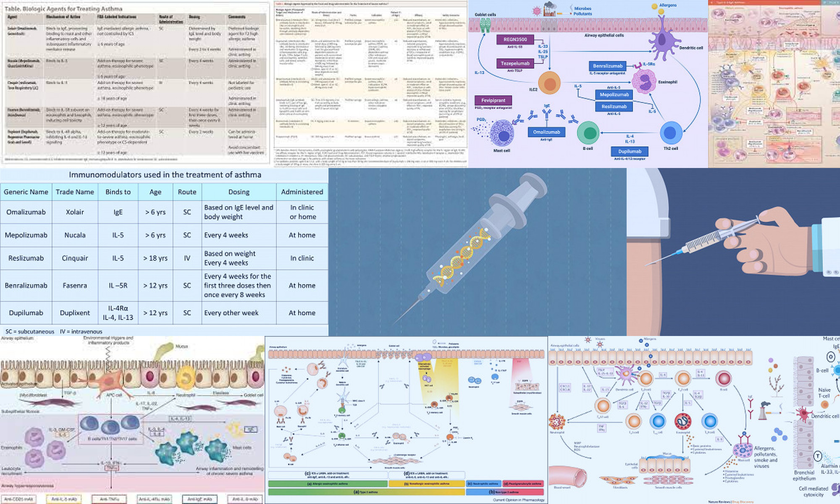Click the Mepolizumab blue box in the diagram
The image size is (840, 504).
614,95
